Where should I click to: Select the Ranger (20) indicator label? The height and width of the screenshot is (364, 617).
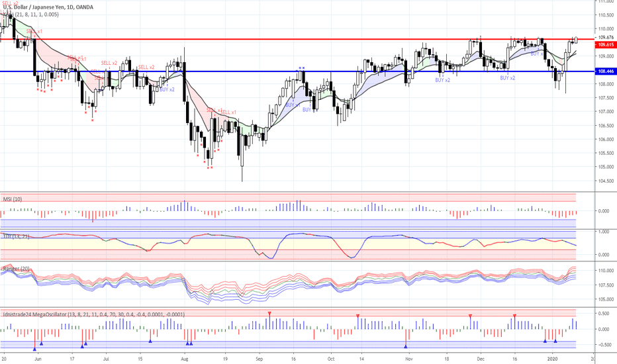click(15, 269)
